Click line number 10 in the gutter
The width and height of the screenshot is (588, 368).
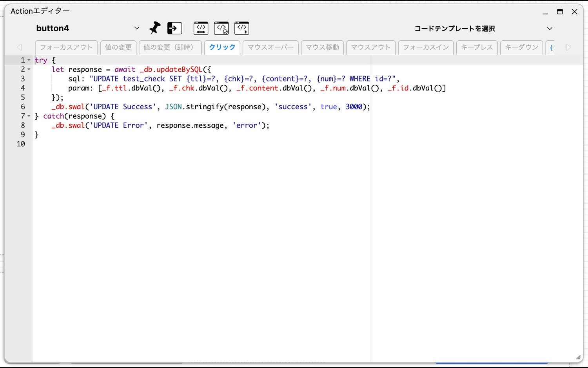coord(21,144)
